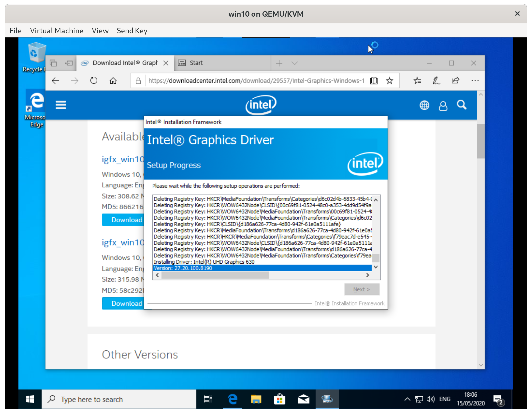Refresh the Intel download page
The image size is (532, 414).
coord(94,81)
